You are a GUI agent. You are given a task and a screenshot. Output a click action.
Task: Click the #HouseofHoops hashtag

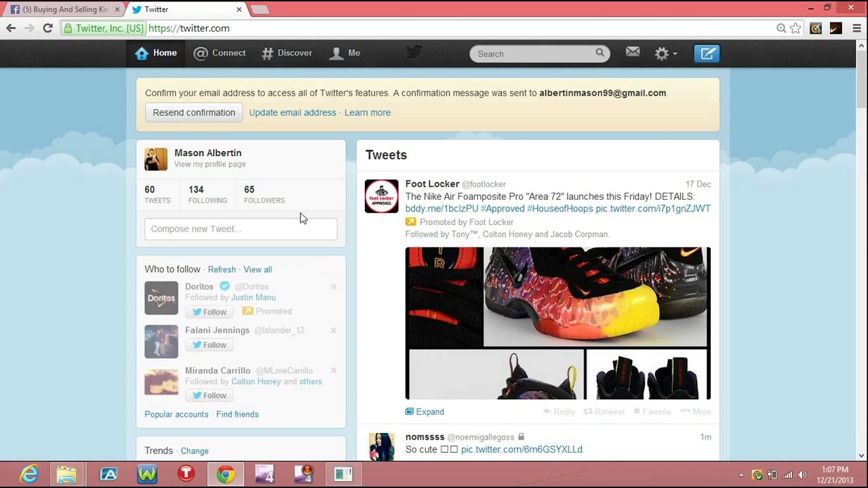(x=560, y=209)
